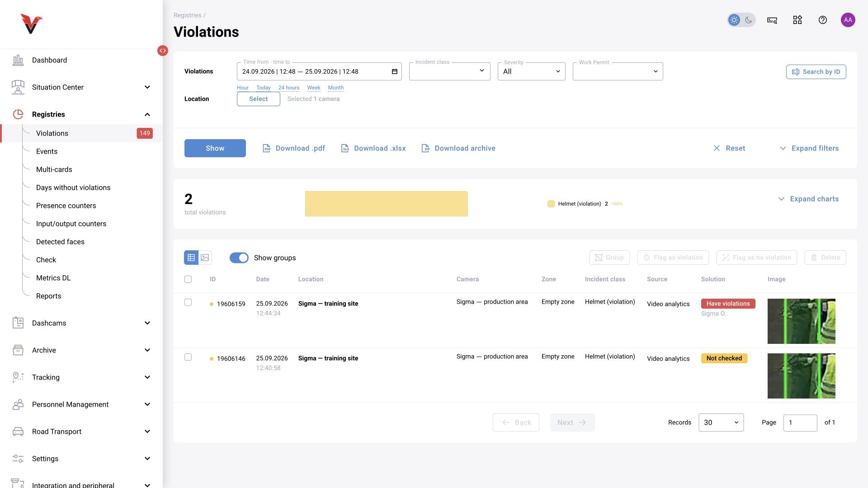Expand the Situation Center menu chevron

[x=147, y=87]
